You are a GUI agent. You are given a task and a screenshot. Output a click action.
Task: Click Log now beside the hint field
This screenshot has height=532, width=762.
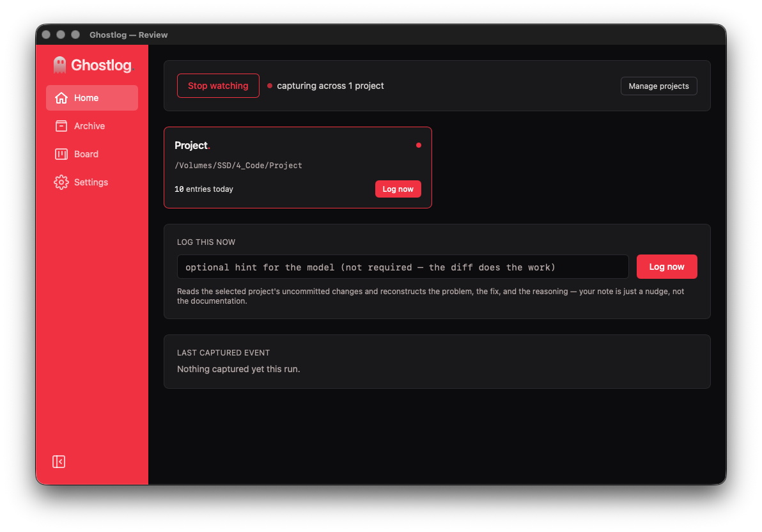667,267
